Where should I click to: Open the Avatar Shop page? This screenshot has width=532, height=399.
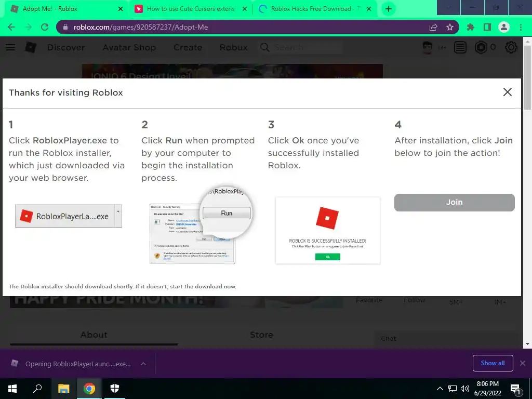[129, 47]
